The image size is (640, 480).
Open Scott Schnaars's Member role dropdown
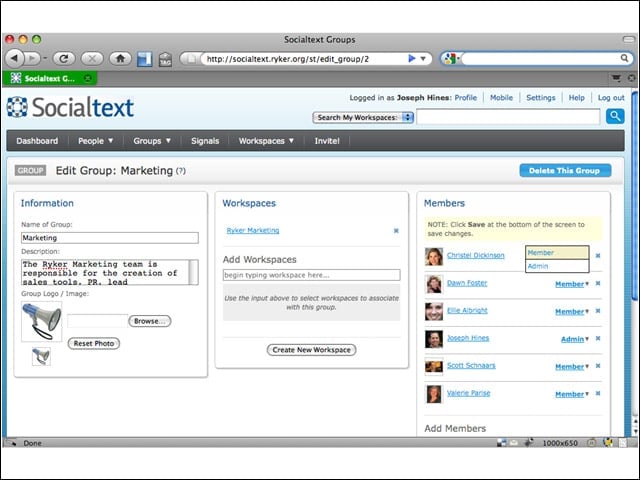(x=572, y=367)
